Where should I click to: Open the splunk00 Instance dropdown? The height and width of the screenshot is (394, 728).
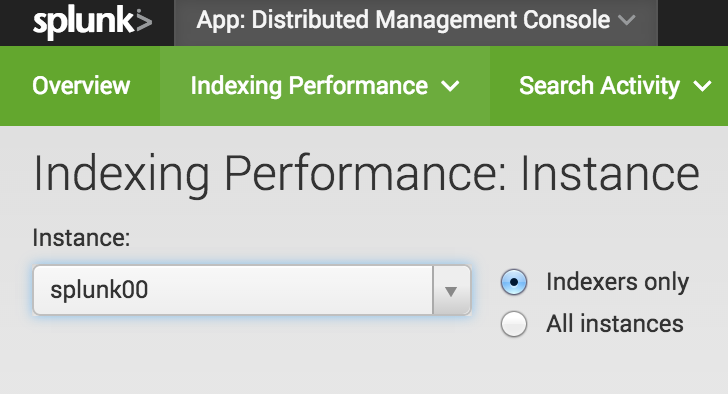point(252,290)
